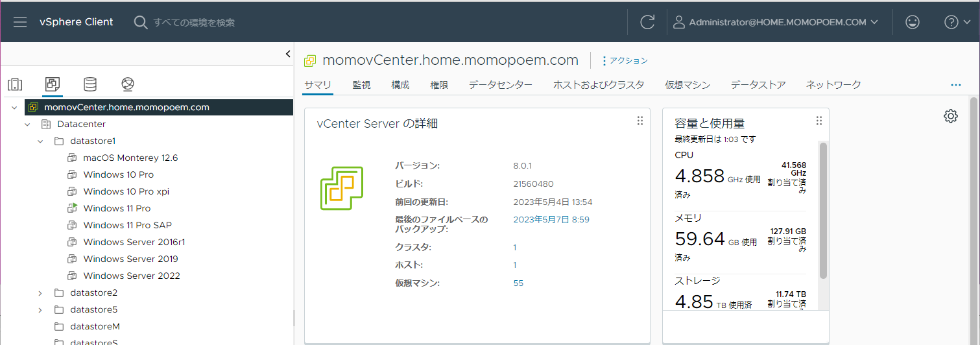
Task: Click the virtual machine count 55 link
Action: [518, 283]
